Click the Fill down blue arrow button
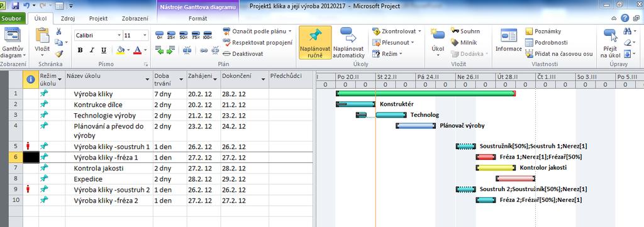 tap(627, 54)
